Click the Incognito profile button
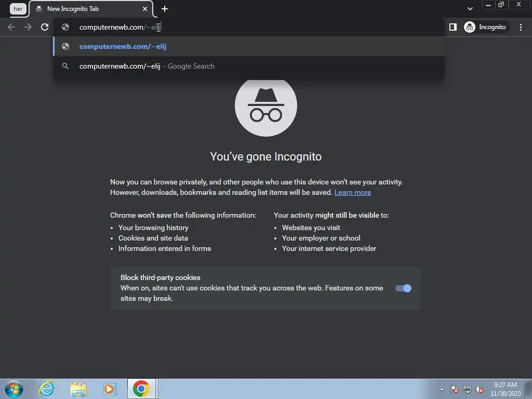This screenshot has width=532, height=399. 485,27
